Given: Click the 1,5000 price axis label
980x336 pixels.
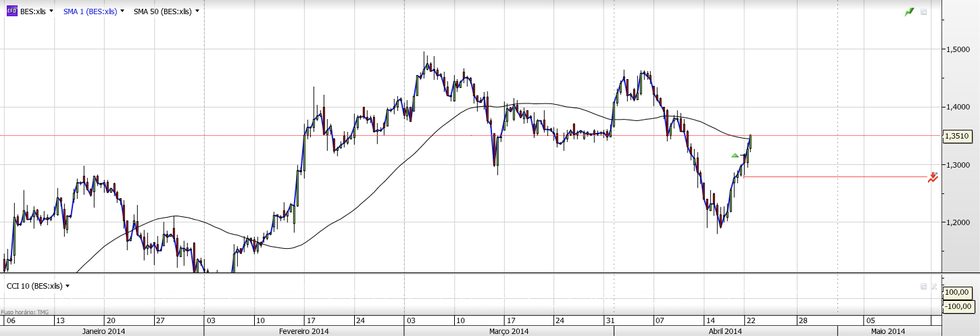Looking at the screenshot, I should (x=958, y=49).
